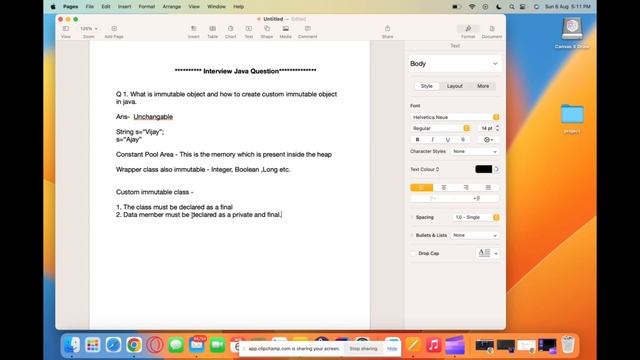Click the black Text Colour swatch
Image resolution: width=640 pixels, height=360 pixels.
point(484,169)
